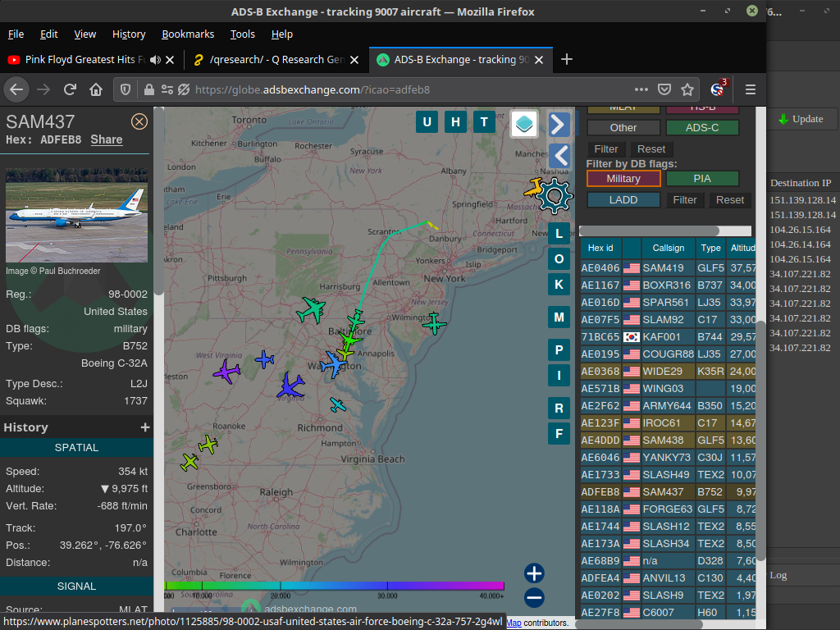Enable the PIA DB flag filter

(702, 178)
